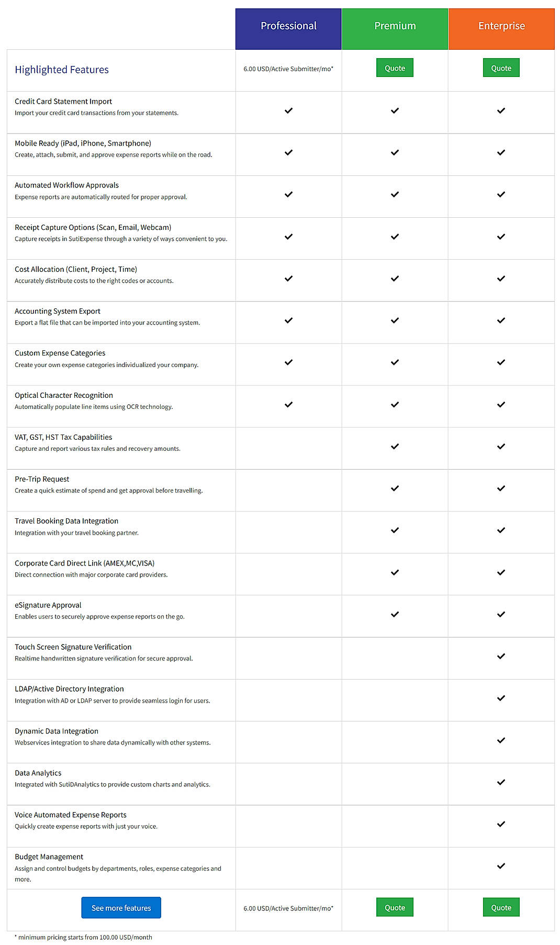
Task: Click the VAT, GST, HST Tax Capabilities checkmark under Enterprise
Action: pyautogui.click(x=501, y=447)
